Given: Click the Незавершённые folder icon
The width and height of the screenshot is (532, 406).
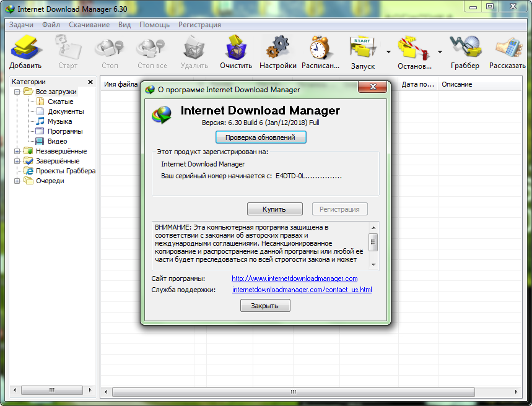Looking at the screenshot, I should point(28,151).
